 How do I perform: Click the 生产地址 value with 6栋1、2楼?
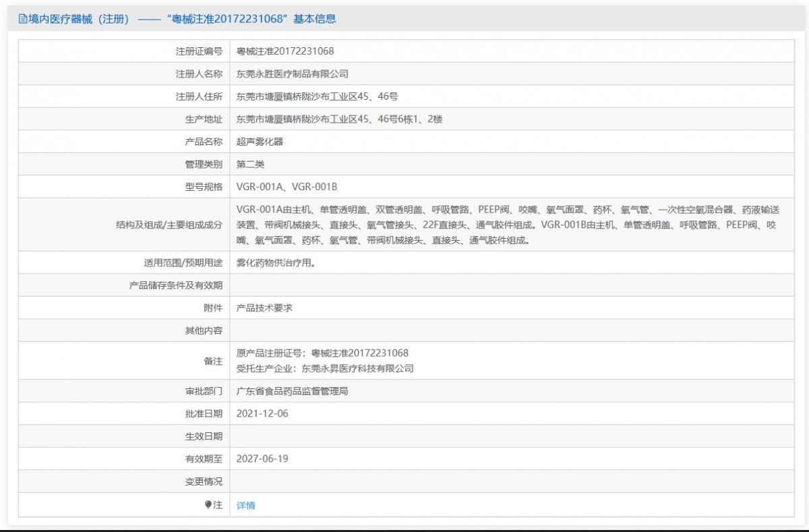339,119
